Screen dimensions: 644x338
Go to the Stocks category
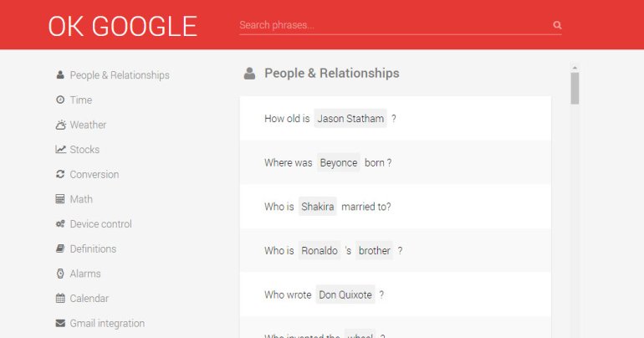coord(84,150)
